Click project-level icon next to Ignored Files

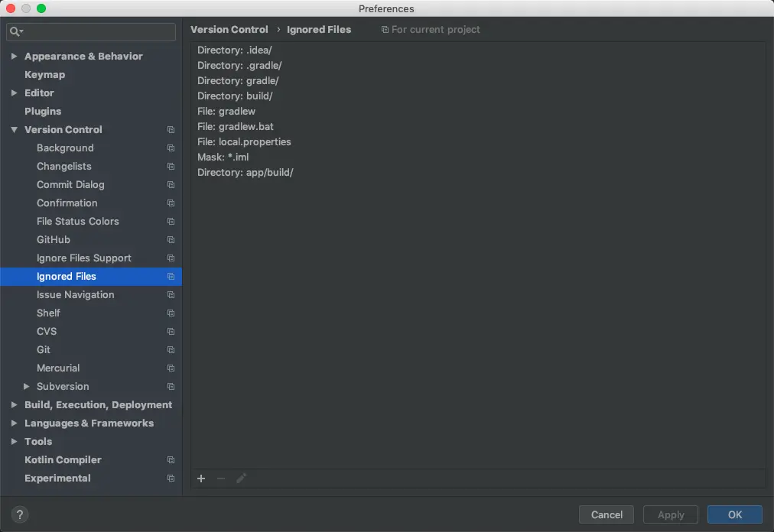click(171, 277)
